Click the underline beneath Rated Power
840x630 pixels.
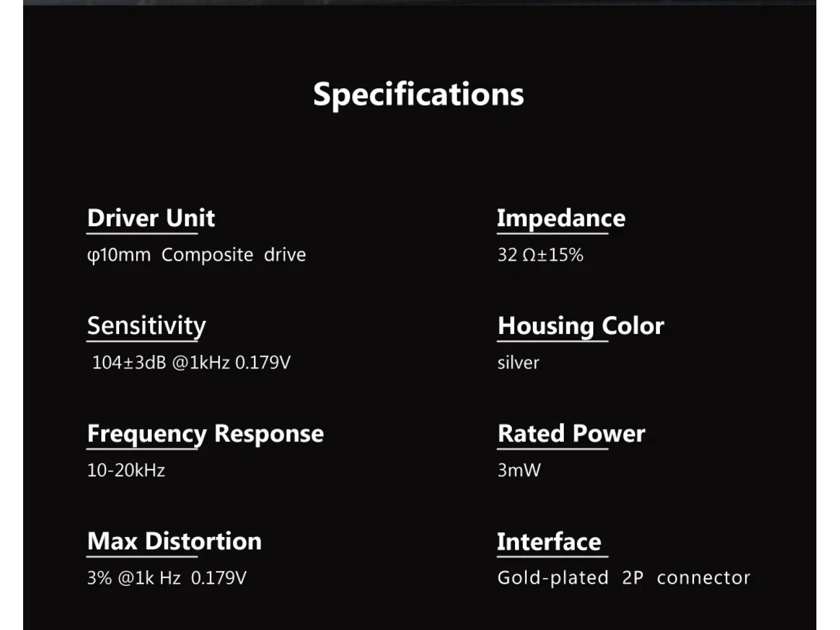click(x=553, y=449)
